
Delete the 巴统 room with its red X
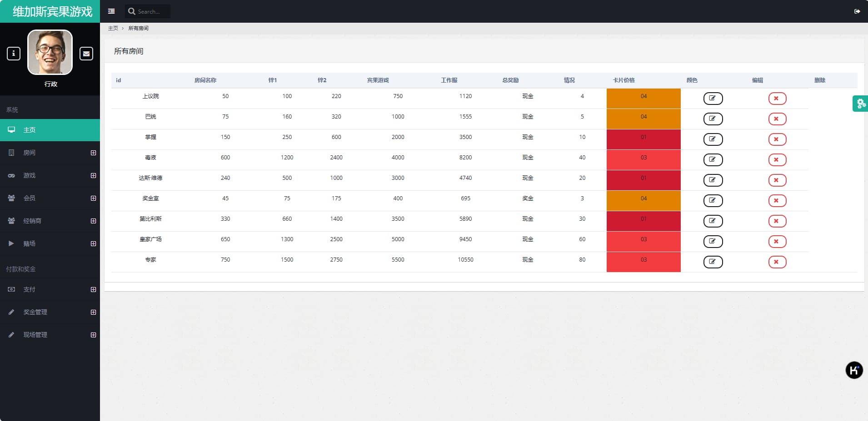[777, 119]
